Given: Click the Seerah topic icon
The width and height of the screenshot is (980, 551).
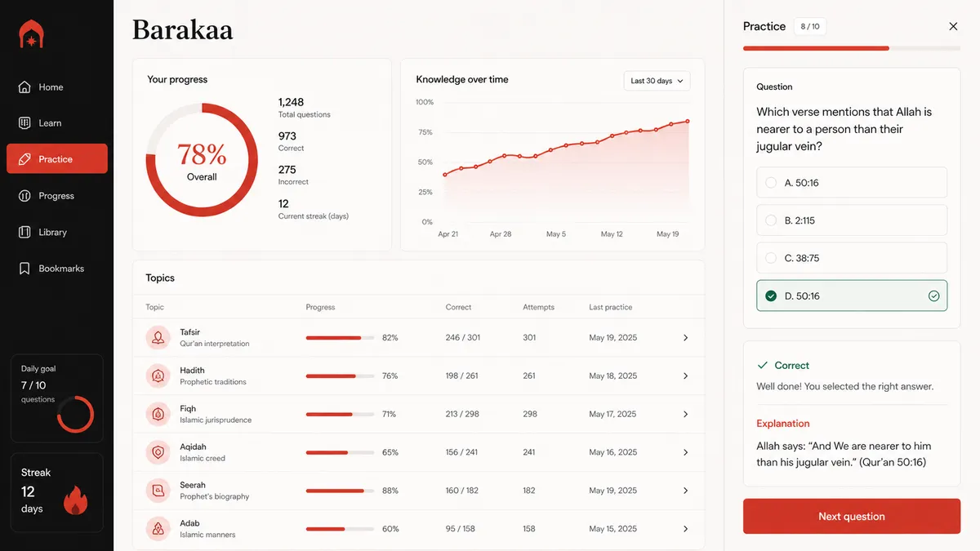Looking at the screenshot, I should click(x=158, y=491).
